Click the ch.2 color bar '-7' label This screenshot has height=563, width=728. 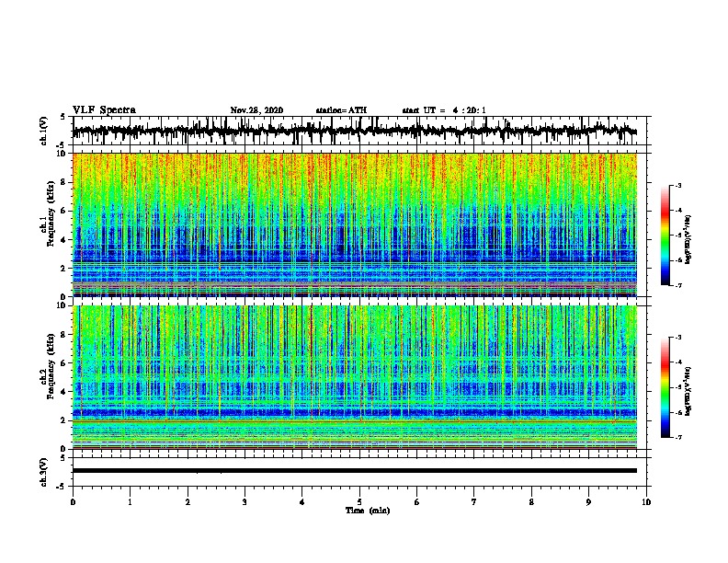[678, 438]
